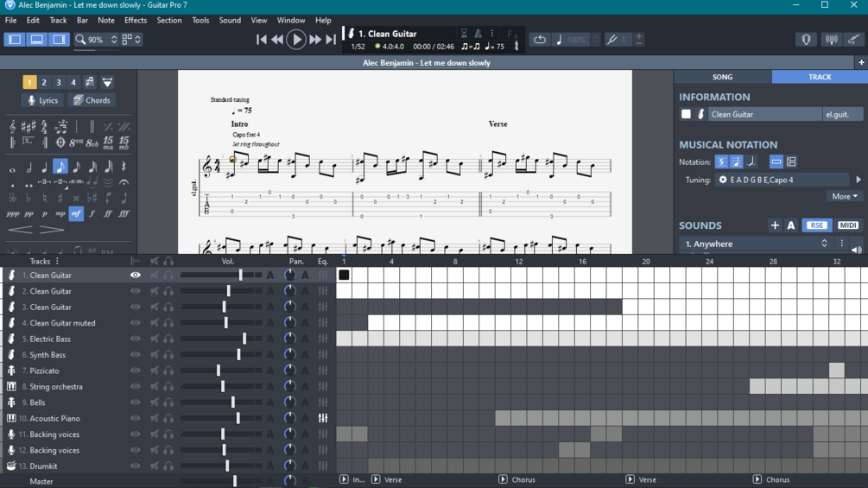The height and width of the screenshot is (488, 868).
Task: Open the design mode dropdown arrow icon
Action: pos(107,82)
